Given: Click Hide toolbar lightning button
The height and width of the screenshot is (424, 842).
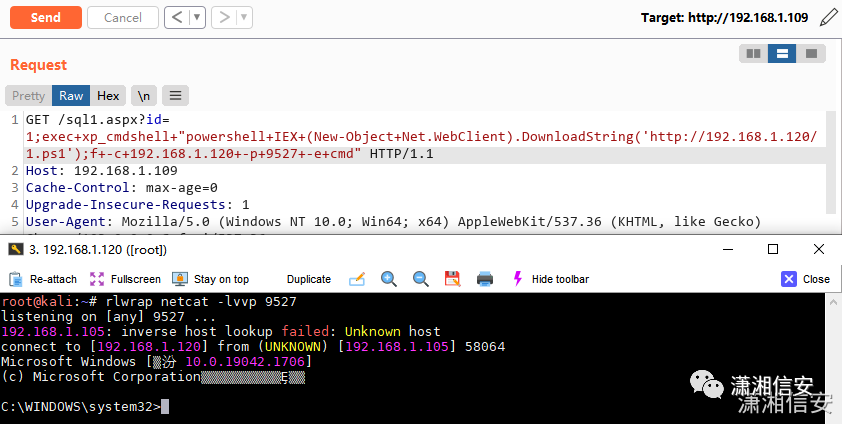Looking at the screenshot, I should tap(551, 279).
